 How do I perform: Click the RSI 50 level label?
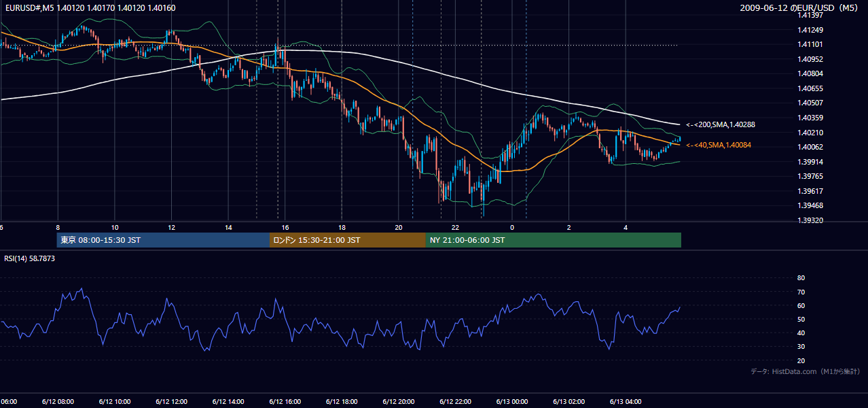(x=801, y=319)
